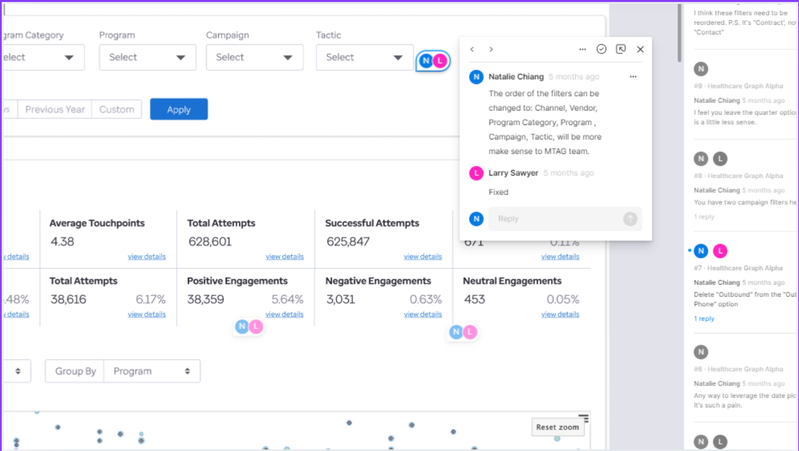Click the Reset zoom button
Viewport: 799px width, 451px height.
(x=557, y=427)
